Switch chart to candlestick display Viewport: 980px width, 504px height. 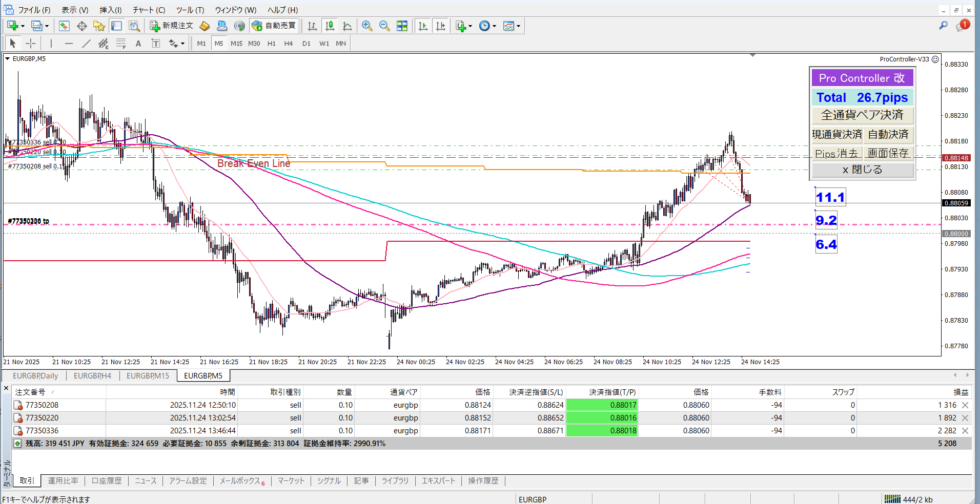click(x=330, y=26)
